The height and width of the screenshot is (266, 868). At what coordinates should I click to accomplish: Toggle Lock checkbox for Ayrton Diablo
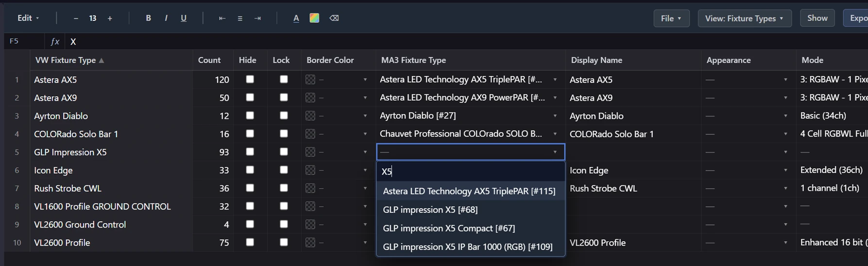(x=284, y=115)
